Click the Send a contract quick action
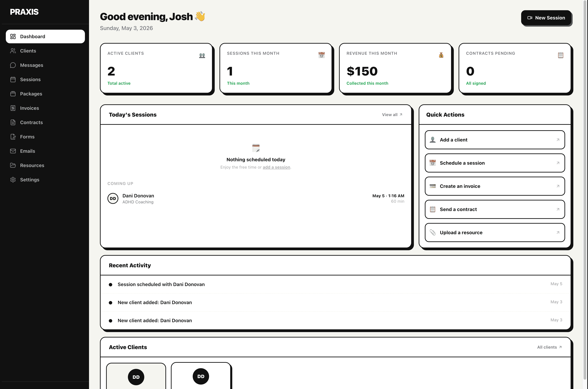The width and height of the screenshot is (588, 389). pos(495,209)
